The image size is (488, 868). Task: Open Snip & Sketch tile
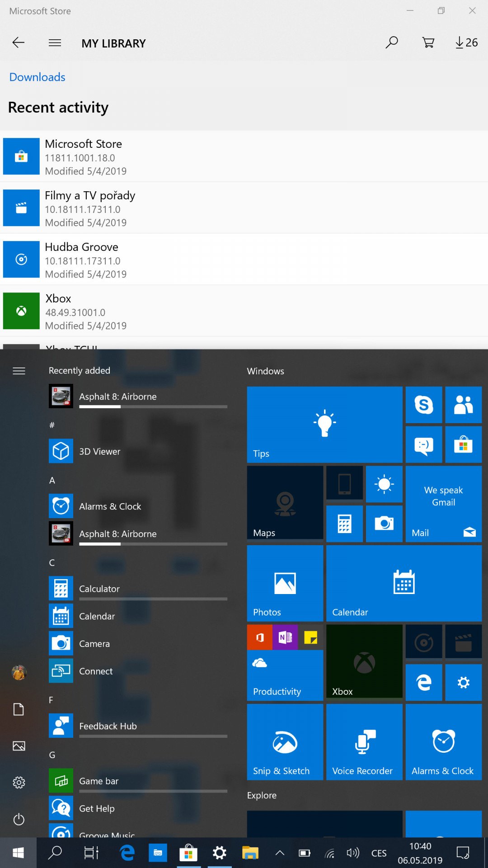point(285,742)
